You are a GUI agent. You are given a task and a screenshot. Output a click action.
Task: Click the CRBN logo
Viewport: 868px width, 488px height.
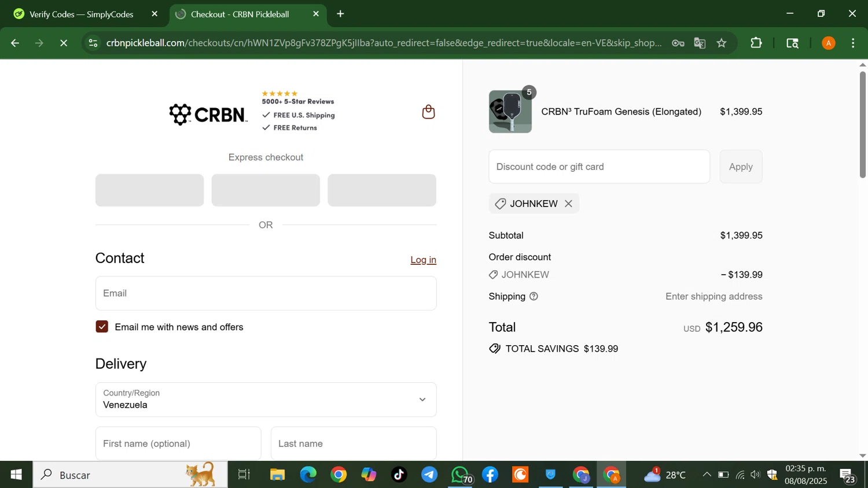208,114
